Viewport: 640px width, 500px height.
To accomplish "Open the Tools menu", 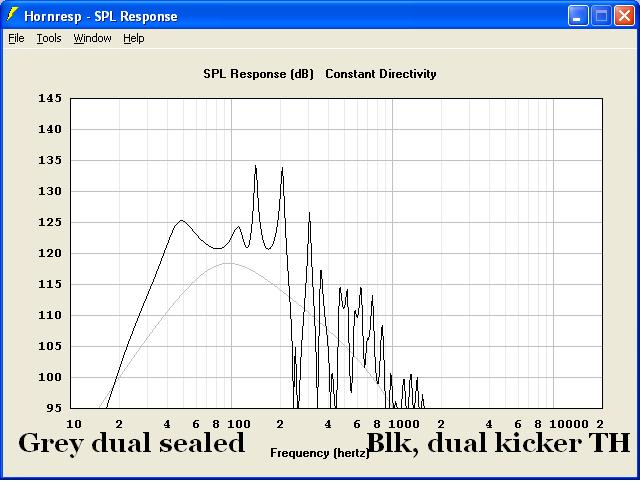I will coord(49,38).
